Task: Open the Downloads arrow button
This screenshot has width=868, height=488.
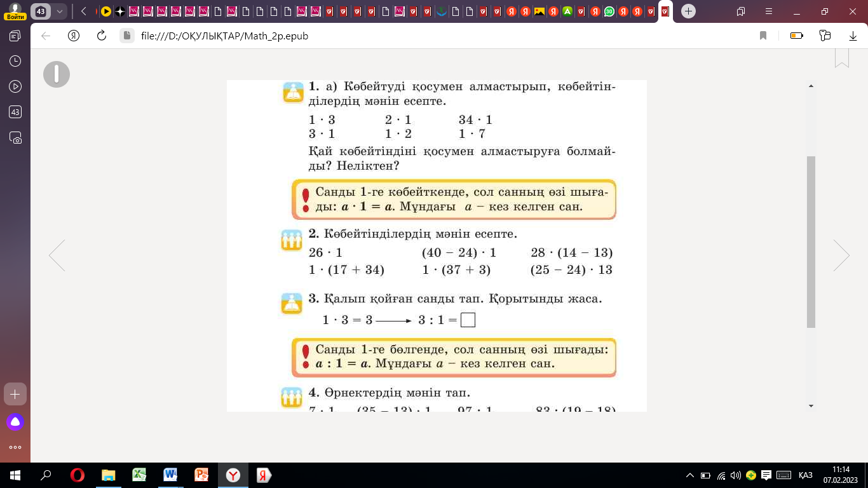Action: [853, 36]
